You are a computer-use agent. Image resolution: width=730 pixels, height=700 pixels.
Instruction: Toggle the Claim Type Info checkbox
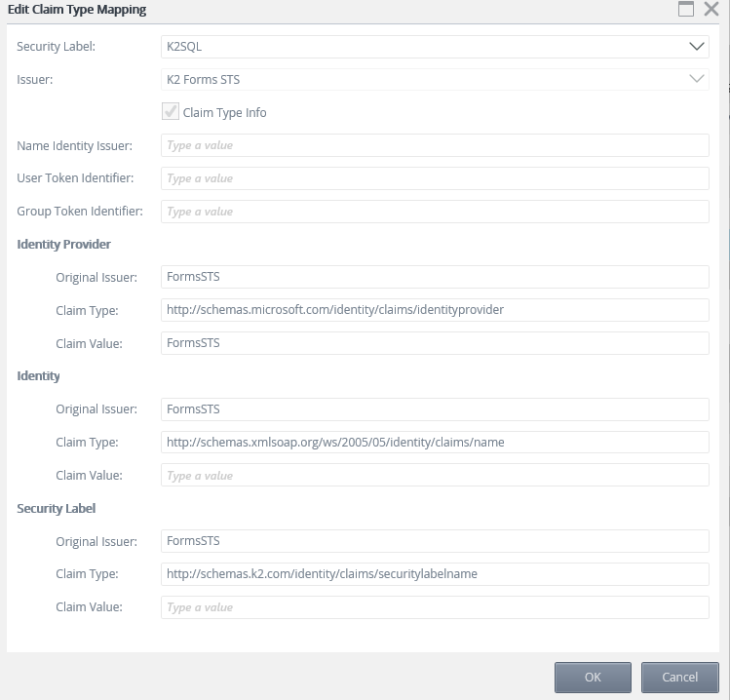pyautogui.click(x=172, y=112)
